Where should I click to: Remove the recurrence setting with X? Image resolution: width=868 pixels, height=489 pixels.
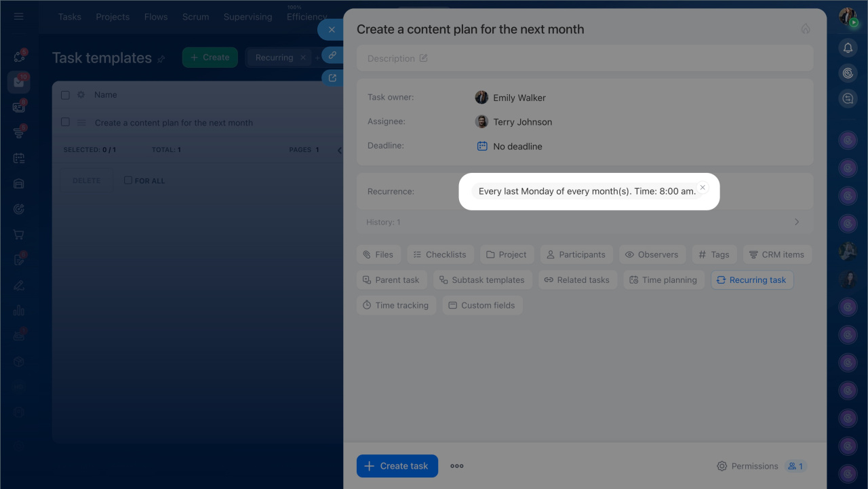[x=703, y=188]
